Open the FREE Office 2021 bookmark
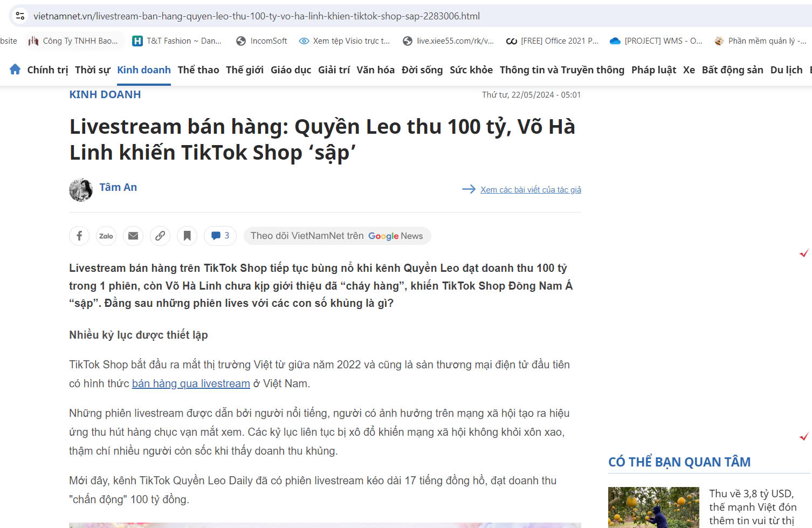The image size is (812, 528). pos(553,41)
